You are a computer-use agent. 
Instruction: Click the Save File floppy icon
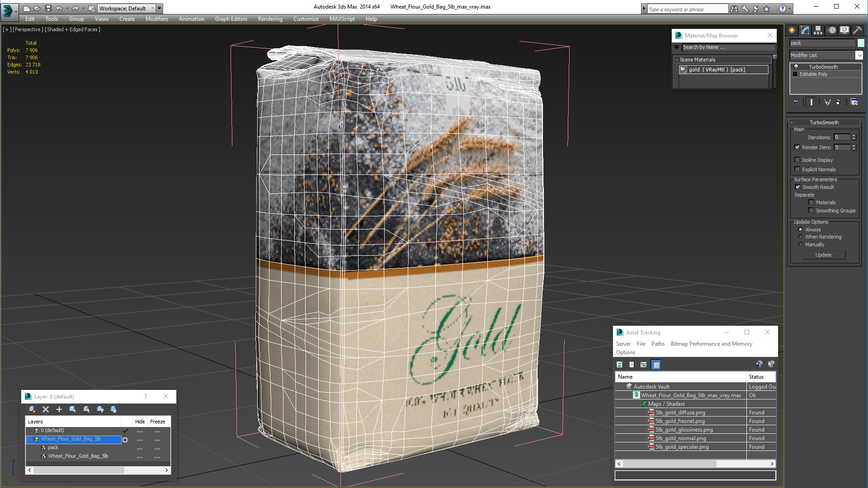48,8
